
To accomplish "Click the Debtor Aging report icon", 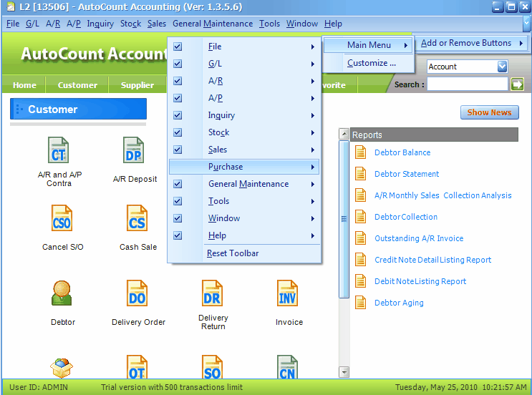I will [360, 303].
